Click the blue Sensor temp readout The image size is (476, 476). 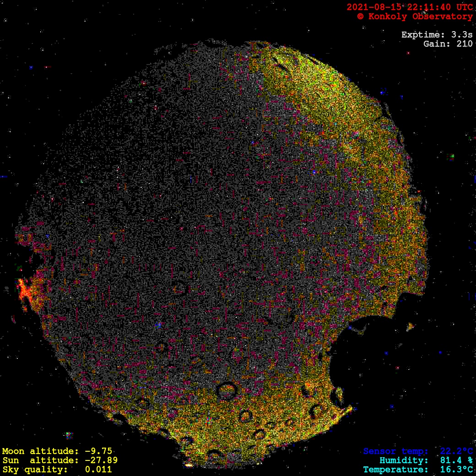point(418,451)
